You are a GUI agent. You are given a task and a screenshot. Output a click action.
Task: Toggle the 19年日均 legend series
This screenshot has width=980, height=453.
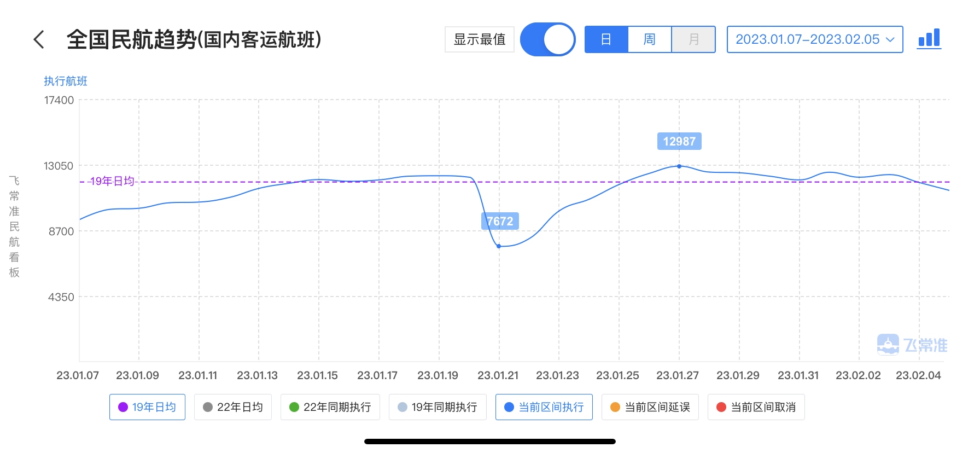[x=147, y=407]
